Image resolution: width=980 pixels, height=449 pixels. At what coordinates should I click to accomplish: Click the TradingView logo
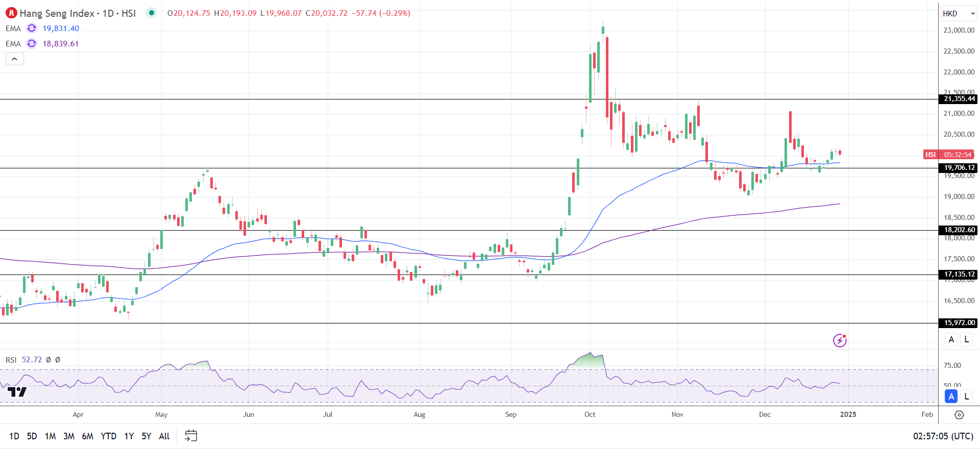click(17, 392)
